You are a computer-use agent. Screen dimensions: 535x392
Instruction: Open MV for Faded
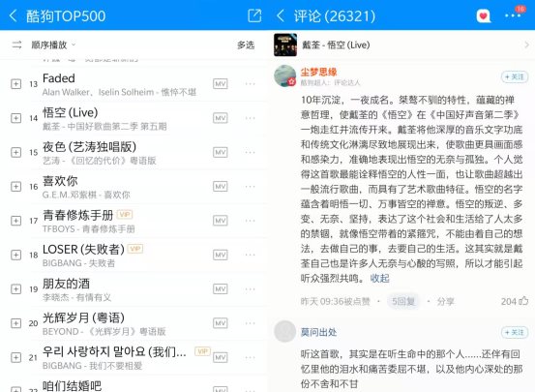click(x=220, y=84)
